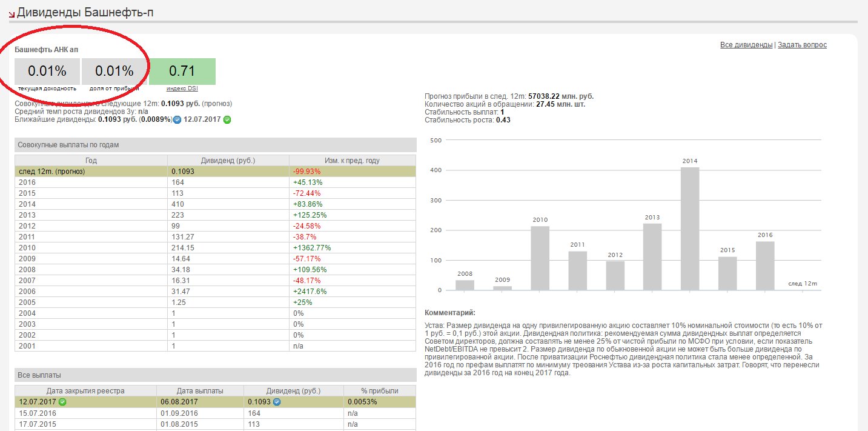Open the индекс DSI link

(x=182, y=89)
